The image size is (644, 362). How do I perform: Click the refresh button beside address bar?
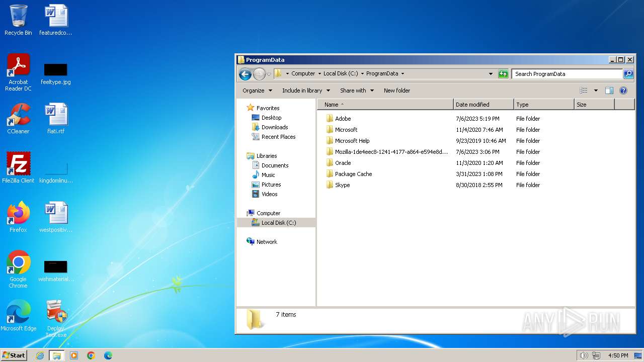pyautogui.click(x=503, y=74)
